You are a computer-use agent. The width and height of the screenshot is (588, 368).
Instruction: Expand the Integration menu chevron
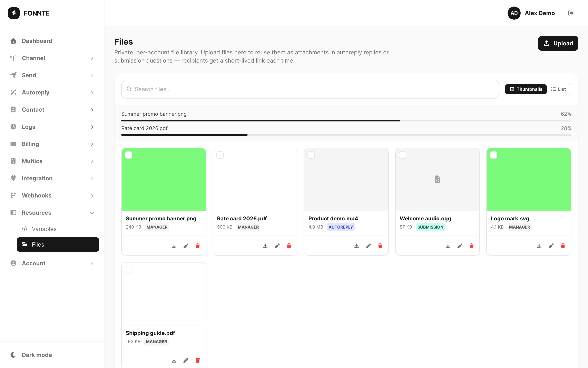click(92, 178)
